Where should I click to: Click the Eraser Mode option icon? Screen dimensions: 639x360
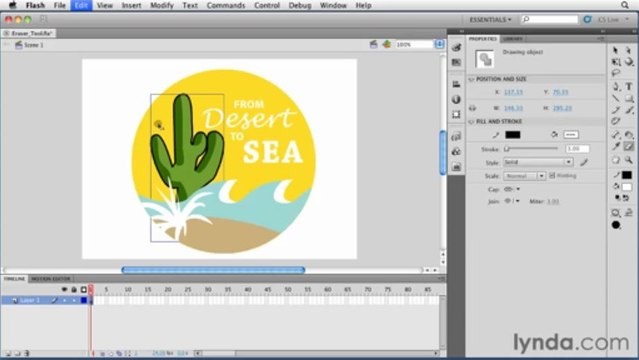(x=616, y=213)
